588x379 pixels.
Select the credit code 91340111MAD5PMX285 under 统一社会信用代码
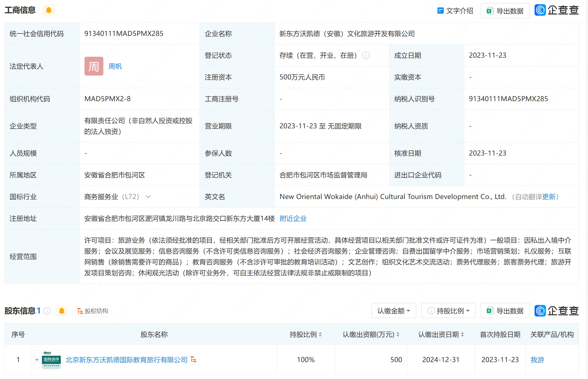coord(124,34)
